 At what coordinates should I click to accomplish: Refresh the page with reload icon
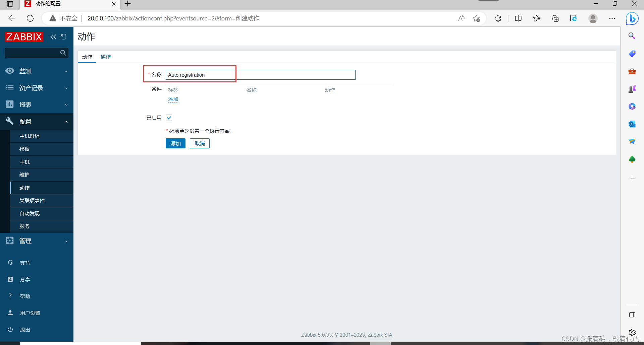tap(30, 18)
